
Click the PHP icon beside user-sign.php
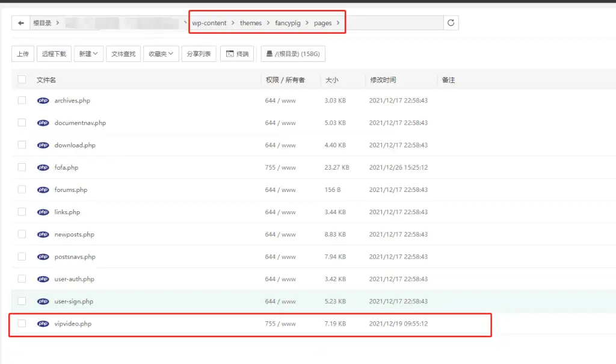(43, 301)
